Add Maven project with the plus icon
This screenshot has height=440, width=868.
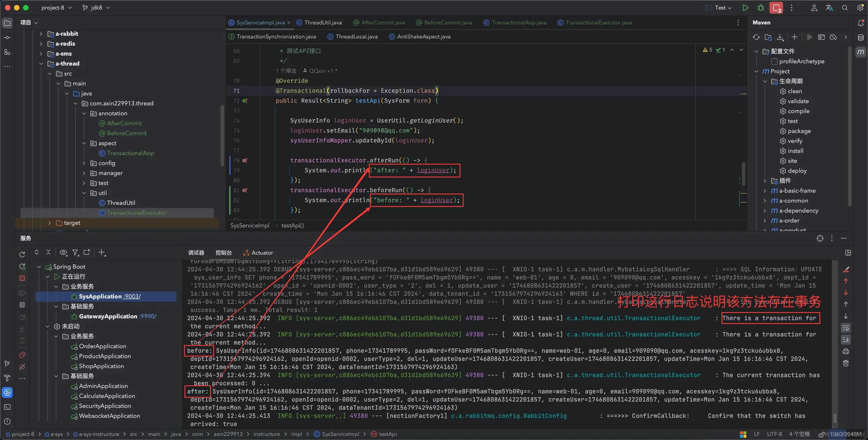tap(795, 37)
